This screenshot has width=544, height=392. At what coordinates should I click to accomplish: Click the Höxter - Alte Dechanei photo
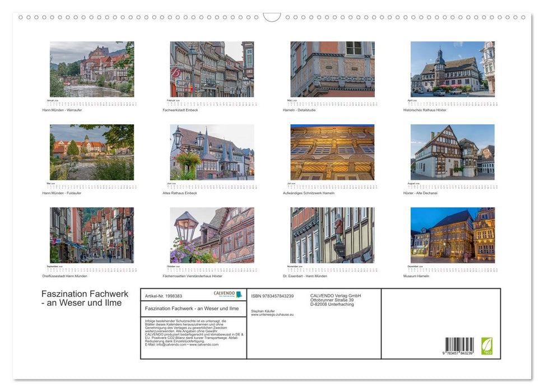click(x=453, y=151)
